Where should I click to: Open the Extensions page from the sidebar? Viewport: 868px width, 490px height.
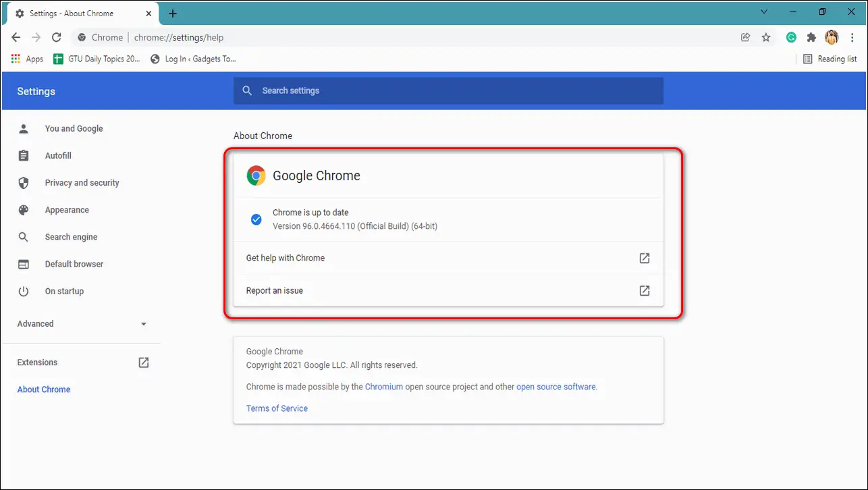point(82,362)
